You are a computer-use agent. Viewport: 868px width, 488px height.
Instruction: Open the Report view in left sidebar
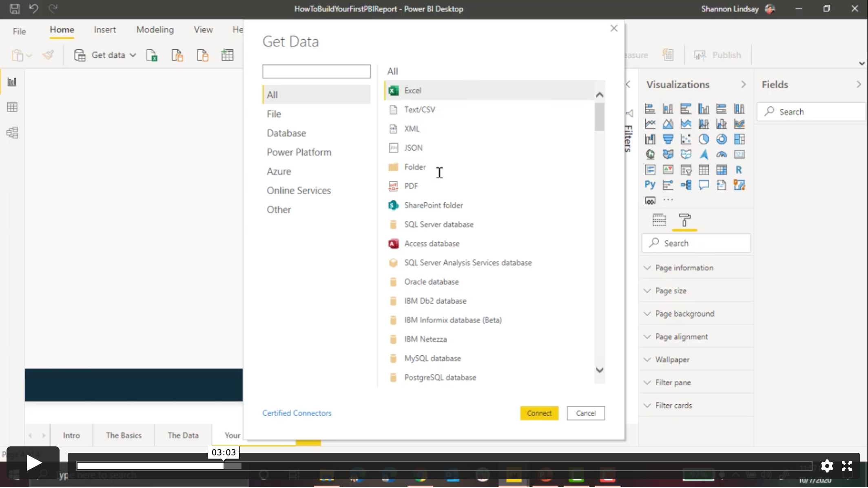12,82
